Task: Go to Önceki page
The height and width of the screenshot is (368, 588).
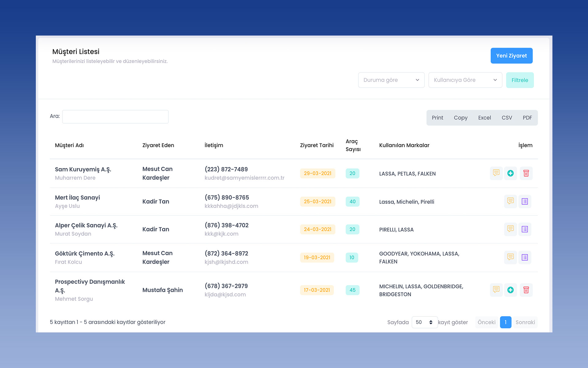Action: [x=486, y=322]
